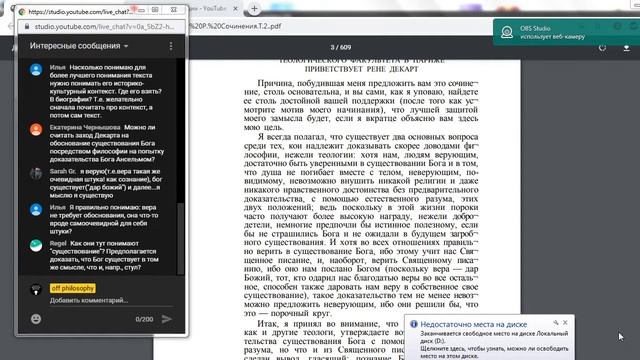Image resolution: width=640 pixels, height=360 pixels.
Task: Switch to the YouTube browser tab
Action: 212,9
